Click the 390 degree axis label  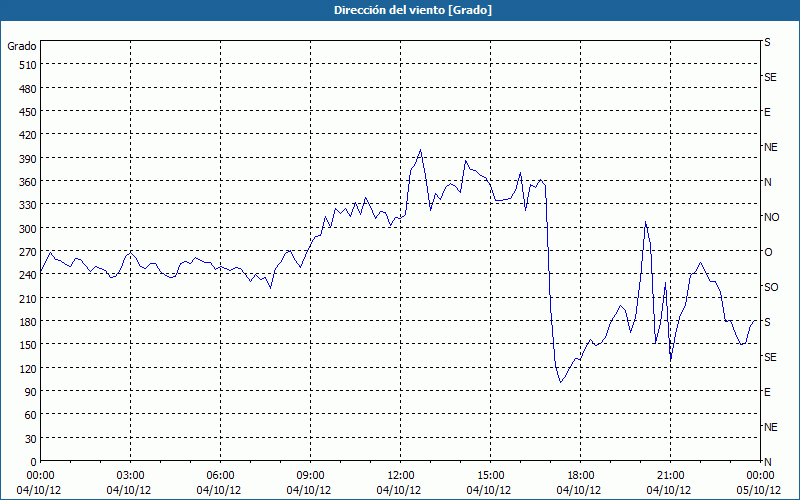point(29,159)
